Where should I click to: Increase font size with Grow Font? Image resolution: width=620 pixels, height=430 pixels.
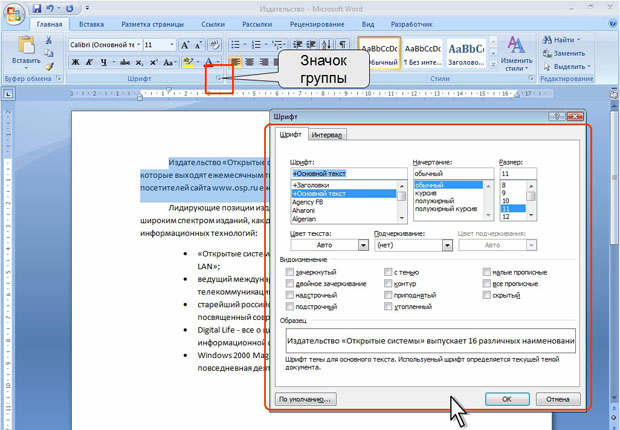pyautogui.click(x=185, y=45)
